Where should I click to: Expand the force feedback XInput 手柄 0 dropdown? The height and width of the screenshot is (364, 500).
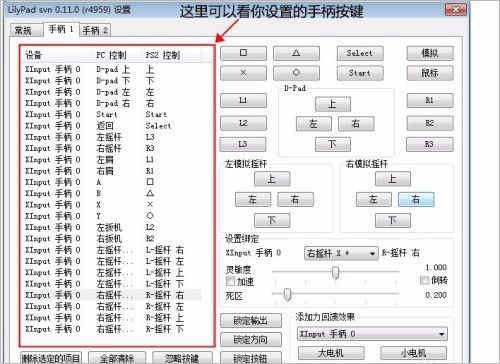pos(372,334)
